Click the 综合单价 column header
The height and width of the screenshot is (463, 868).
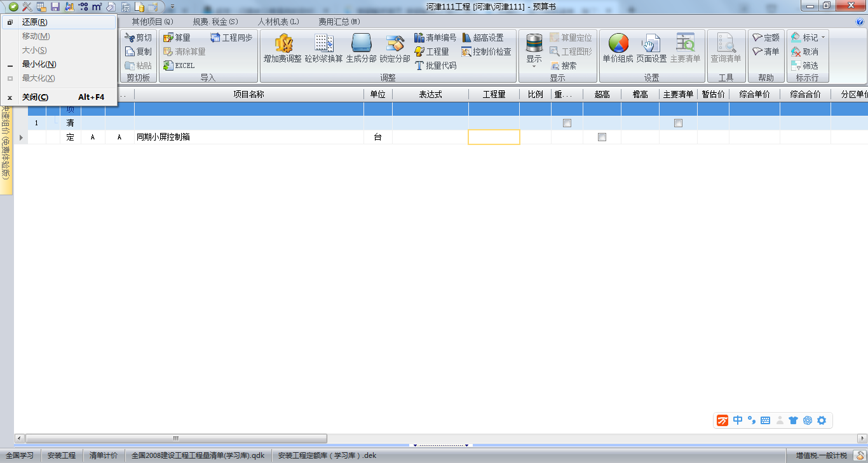tap(754, 94)
